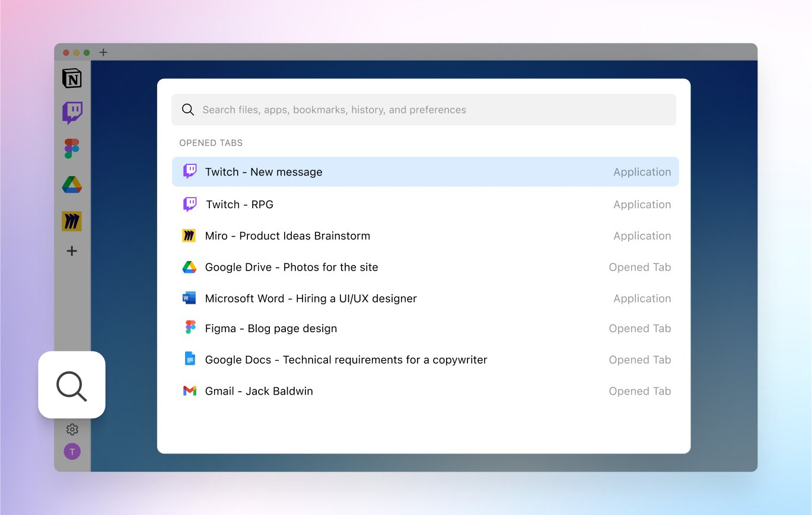Close the window with the red button
This screenshot has height=515, width=812.
[66, 53]
